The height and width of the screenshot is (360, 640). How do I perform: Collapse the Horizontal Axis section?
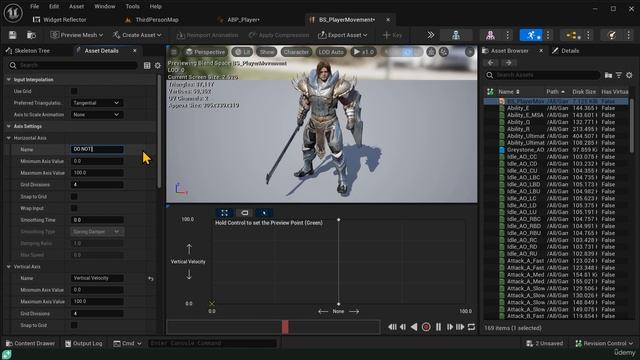coord(9,138)
